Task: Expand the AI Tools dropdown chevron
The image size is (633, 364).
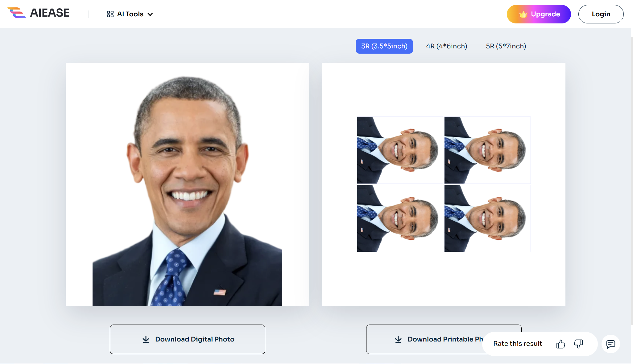Action: tap(150, 14)
